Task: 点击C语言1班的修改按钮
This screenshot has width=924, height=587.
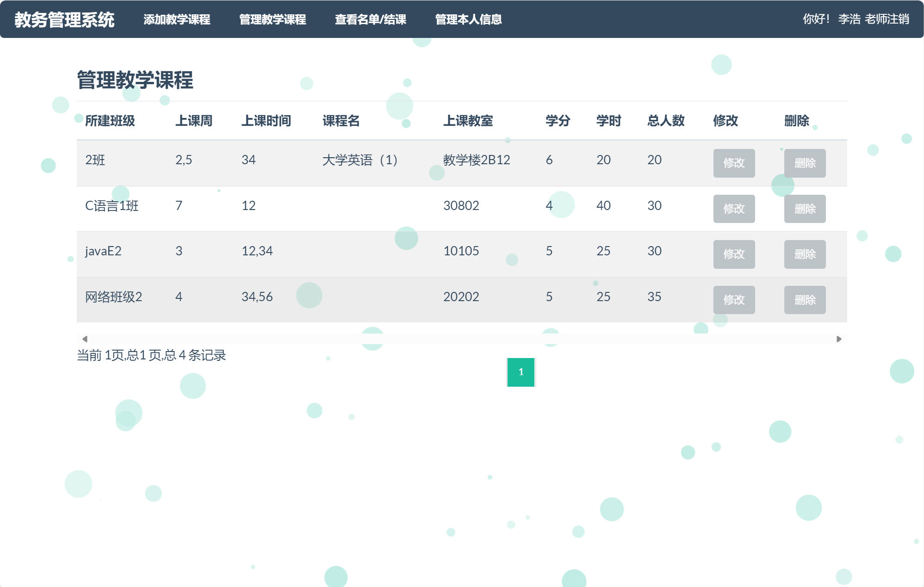Action: (x=734, y=209)
